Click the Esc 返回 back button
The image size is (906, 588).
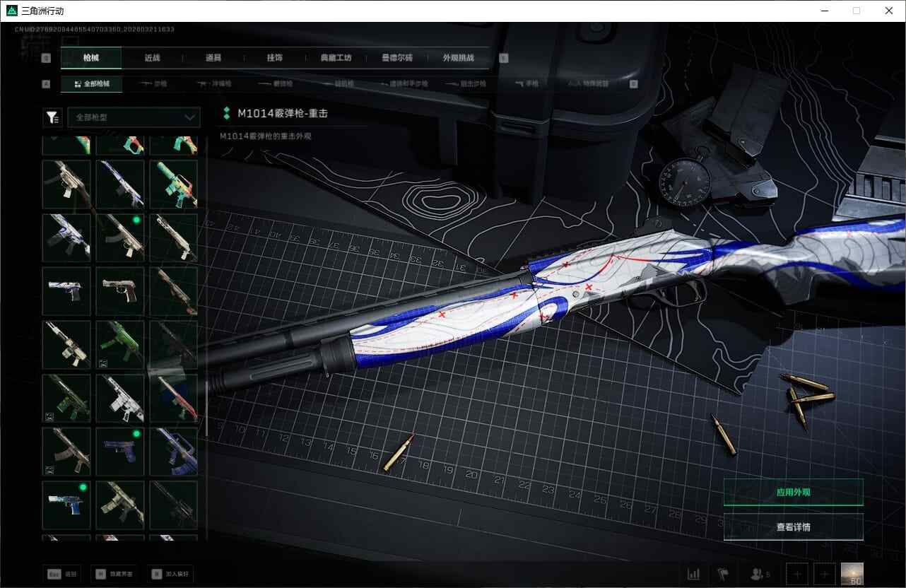[61, 574]
